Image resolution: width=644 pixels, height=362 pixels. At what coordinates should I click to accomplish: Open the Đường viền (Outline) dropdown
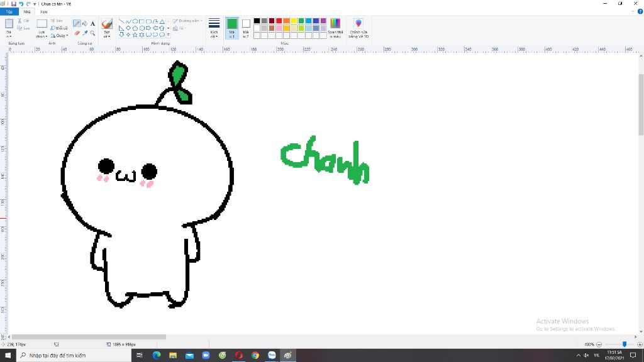(x=187, y=21)
